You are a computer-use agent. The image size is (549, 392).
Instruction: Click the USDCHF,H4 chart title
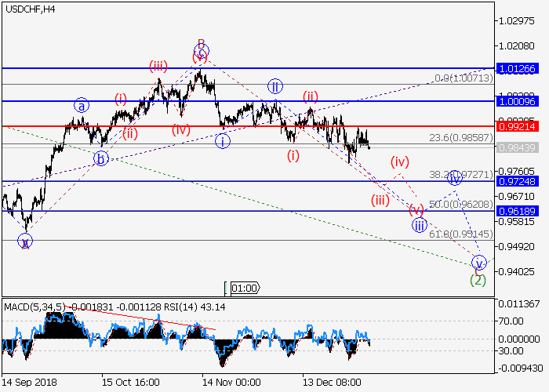[29, 9]
